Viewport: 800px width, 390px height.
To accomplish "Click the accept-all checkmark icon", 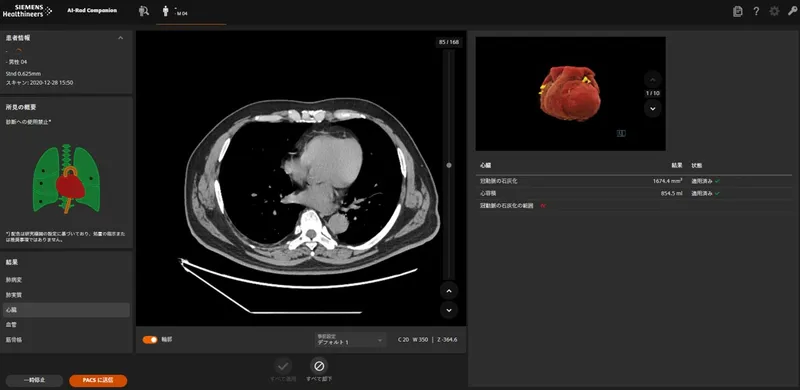I will (283, 365).
